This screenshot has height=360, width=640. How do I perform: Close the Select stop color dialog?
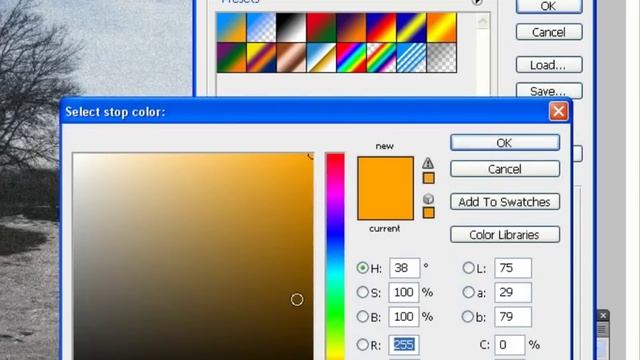[x=558, y=111]
